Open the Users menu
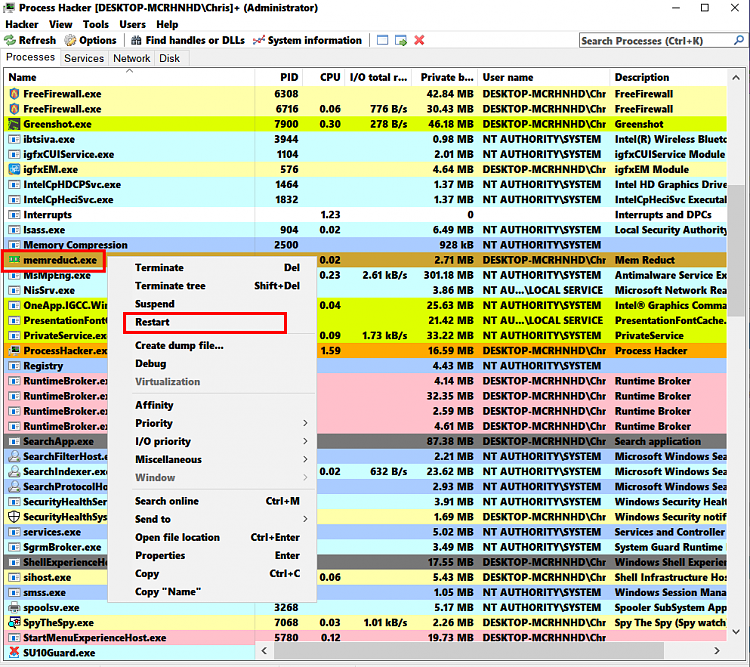Screen dimensions: 750x667 (x=132, y=24)
